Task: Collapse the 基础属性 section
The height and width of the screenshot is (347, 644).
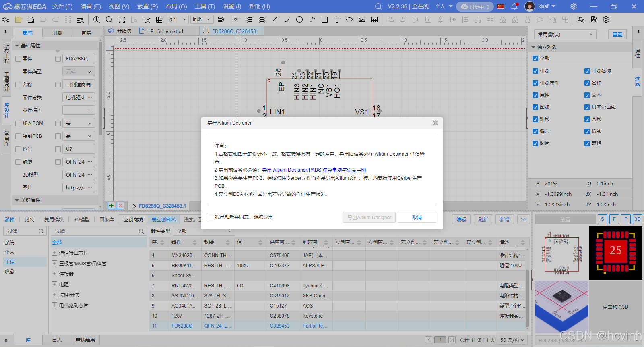Action: (x=17, y=46)
